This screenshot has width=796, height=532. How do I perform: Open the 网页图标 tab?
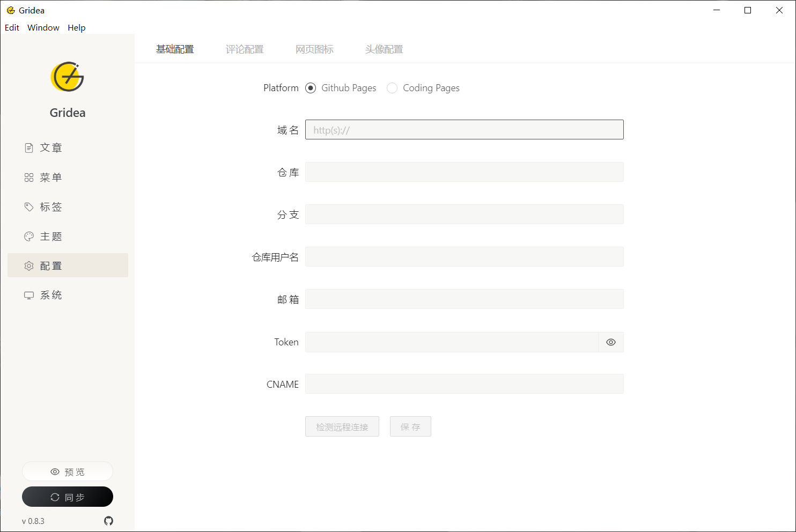click(x=314, y=49)
